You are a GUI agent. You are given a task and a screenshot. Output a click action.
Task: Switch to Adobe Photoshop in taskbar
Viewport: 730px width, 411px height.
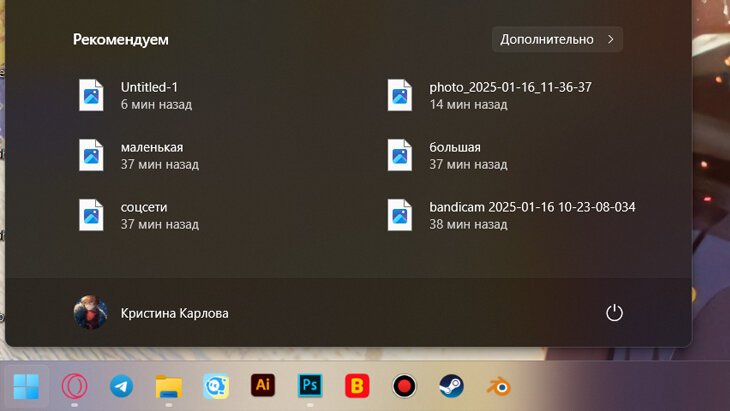click(x=310, y=385)
